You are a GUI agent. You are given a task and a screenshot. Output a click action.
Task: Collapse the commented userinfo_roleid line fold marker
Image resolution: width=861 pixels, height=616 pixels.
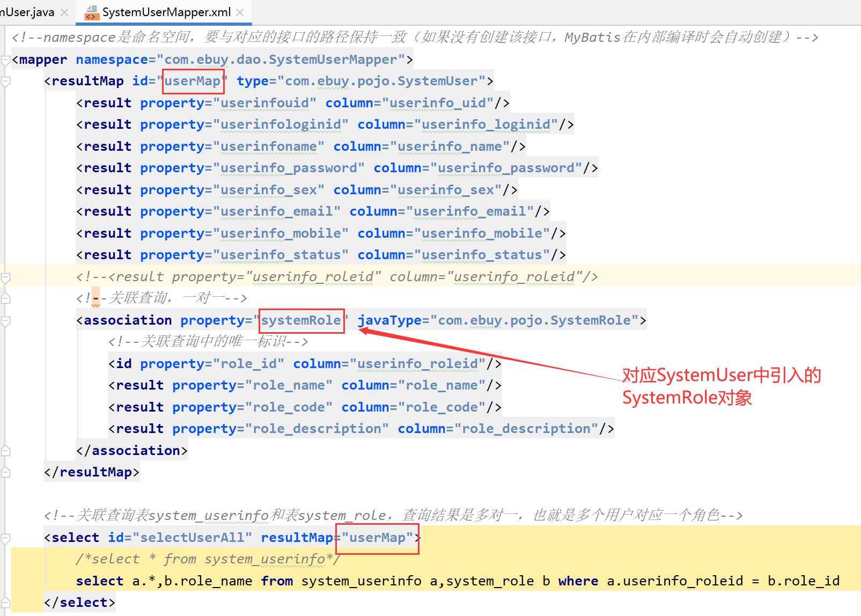[5, 277]
